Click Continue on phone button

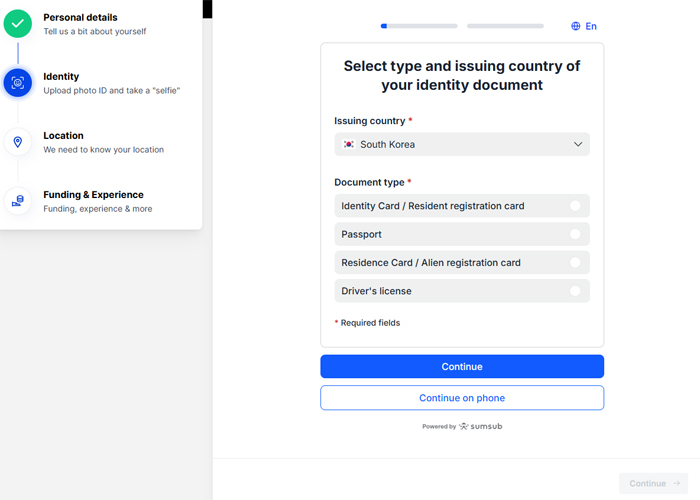[x=462, y=398]
